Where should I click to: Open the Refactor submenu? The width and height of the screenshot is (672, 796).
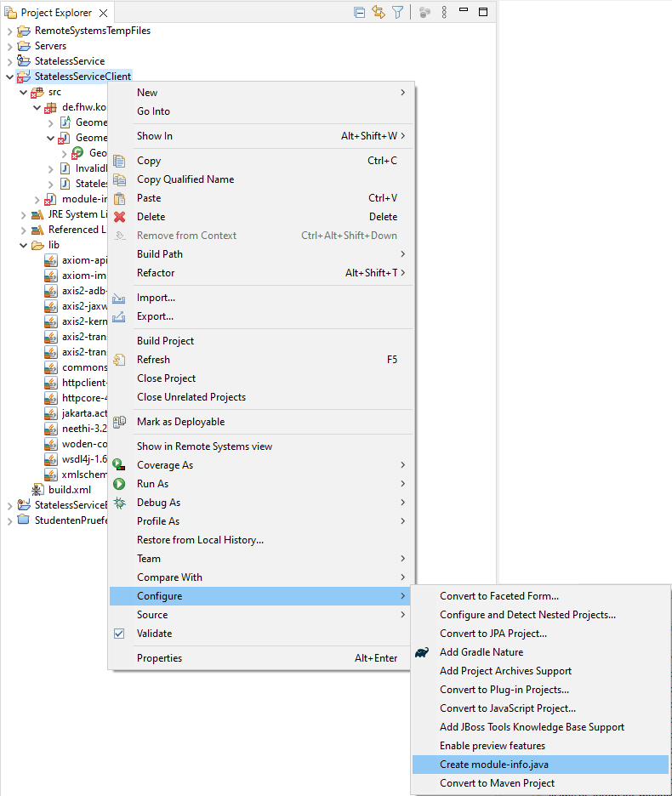click(x=261, y=273)
